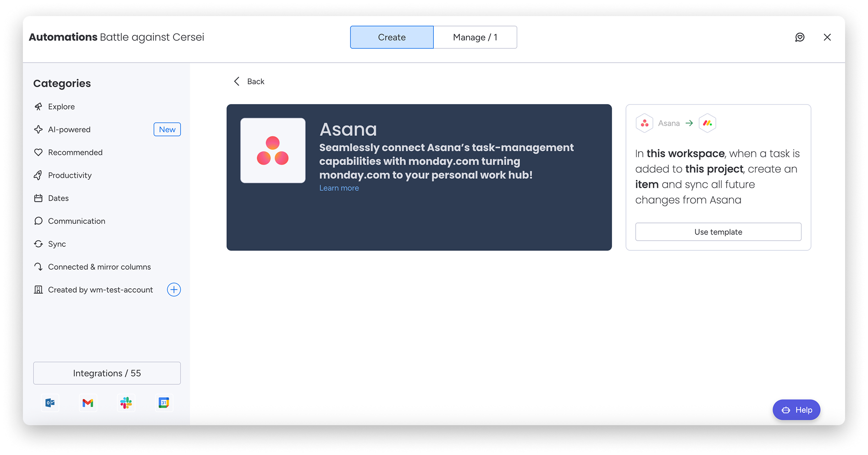This screenshot has height=455, width=868.
Task: Click the Categories heading
Action: (62, 83)
